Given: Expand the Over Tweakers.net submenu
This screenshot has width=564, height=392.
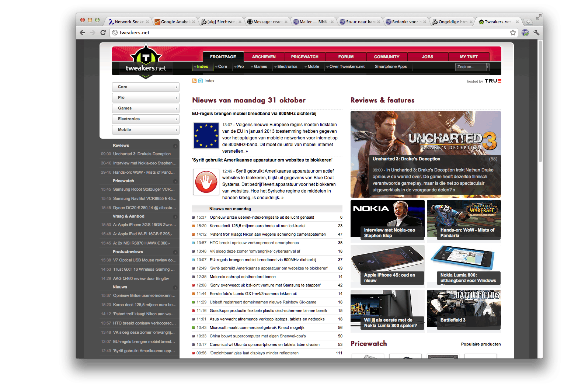Looking at the screenshot, I should click(346, 67).
